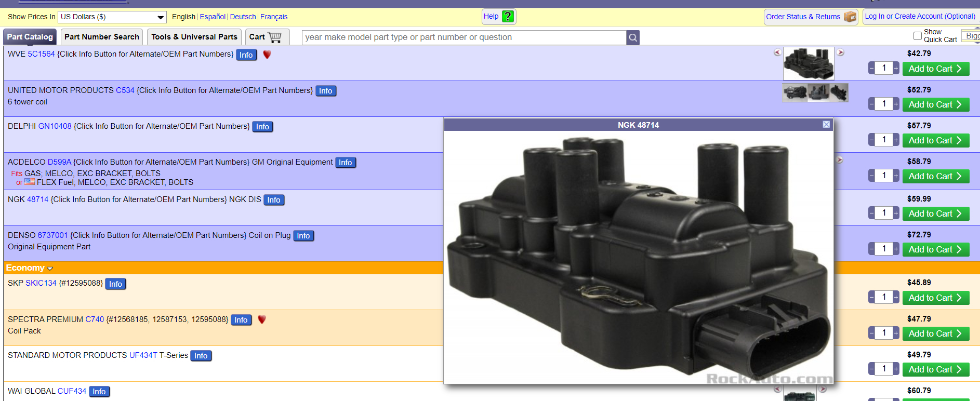Image resolution: width=980 pixels, height=401 pixels.
Task: Click Info button for NGK 48714
Action: coord(274,200)
